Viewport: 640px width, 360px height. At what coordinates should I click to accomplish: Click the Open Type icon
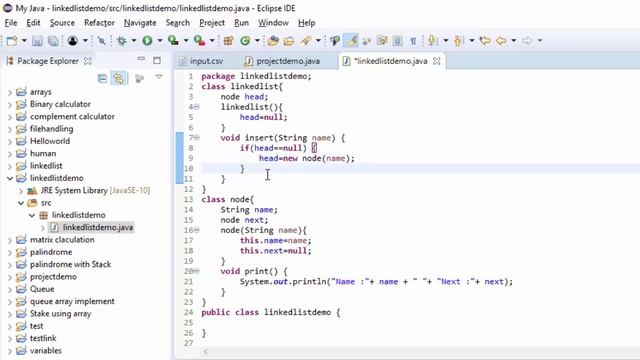tap(273, 40)
